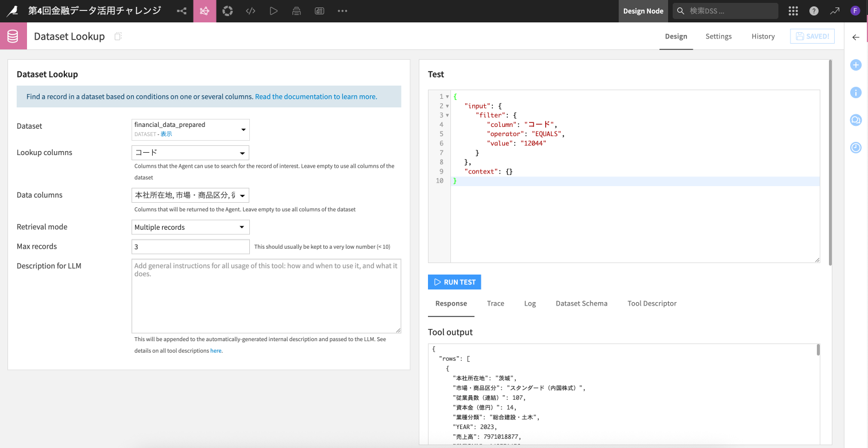The image size is (868, 448).
Task: Collapse the filter fold arrow at line 3
Action: 447,115
